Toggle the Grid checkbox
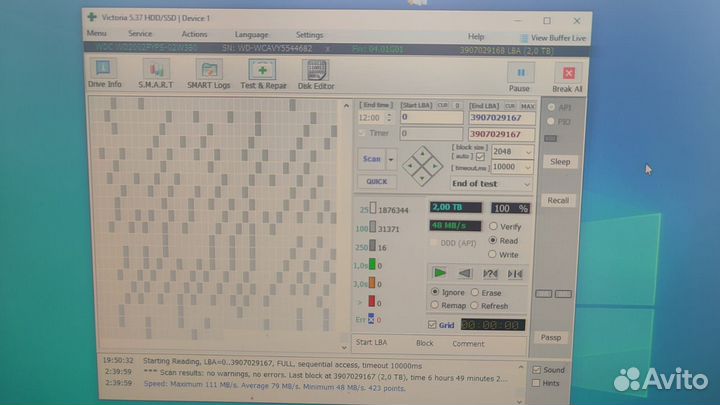Screen dimensions: 720x405 point(432,325)
